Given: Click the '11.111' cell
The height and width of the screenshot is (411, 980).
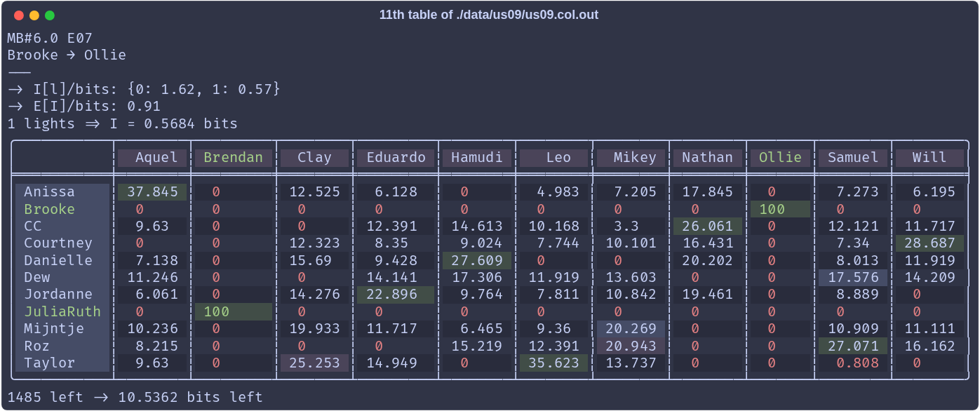Looking at the screenshot, I should pyautogui.click(x=929, y=328).
